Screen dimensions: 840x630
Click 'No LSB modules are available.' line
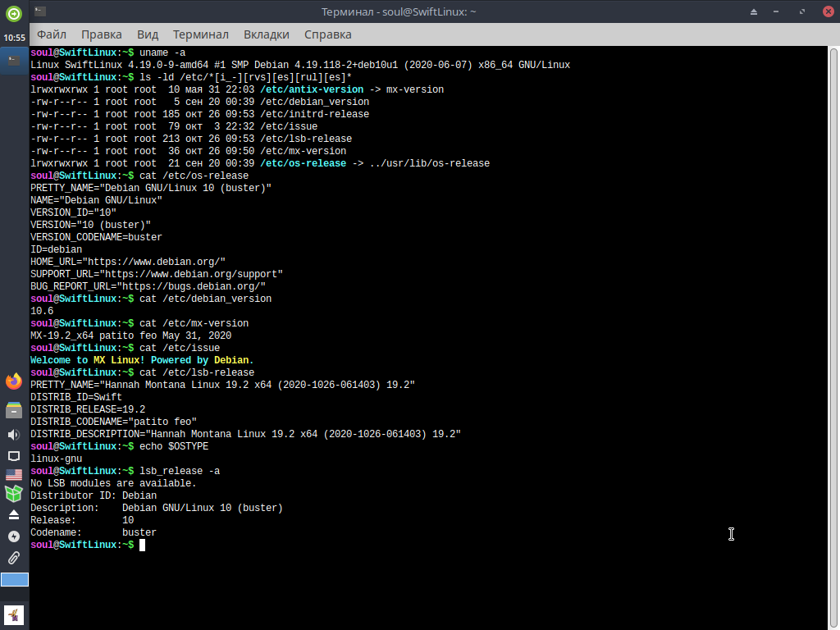[113, 484]
